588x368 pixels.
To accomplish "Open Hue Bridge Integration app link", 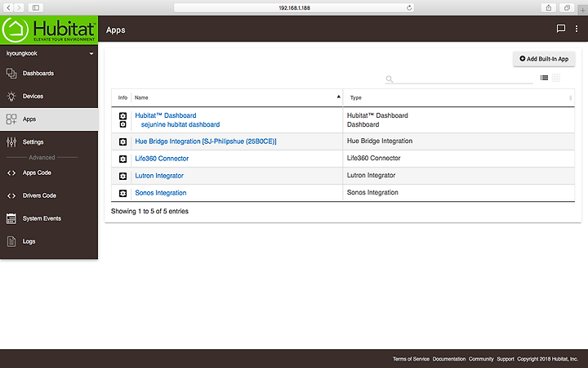I will click(x=206, y=141).
